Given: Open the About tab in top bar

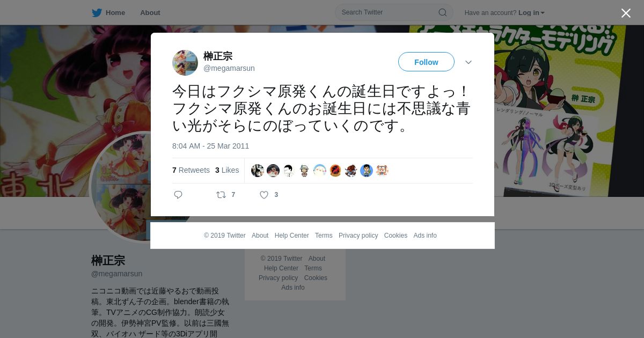Looking at the screenshot, I should [x=150, y=12].
